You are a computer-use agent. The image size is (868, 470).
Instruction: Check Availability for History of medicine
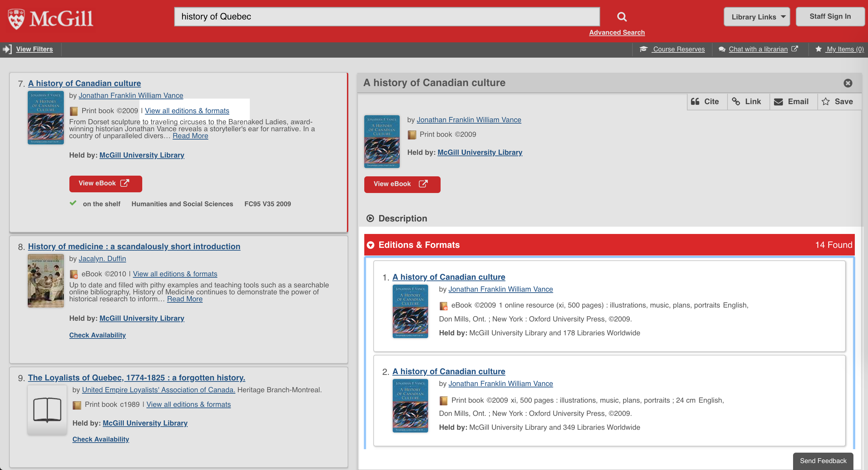(x=97, y=335)
